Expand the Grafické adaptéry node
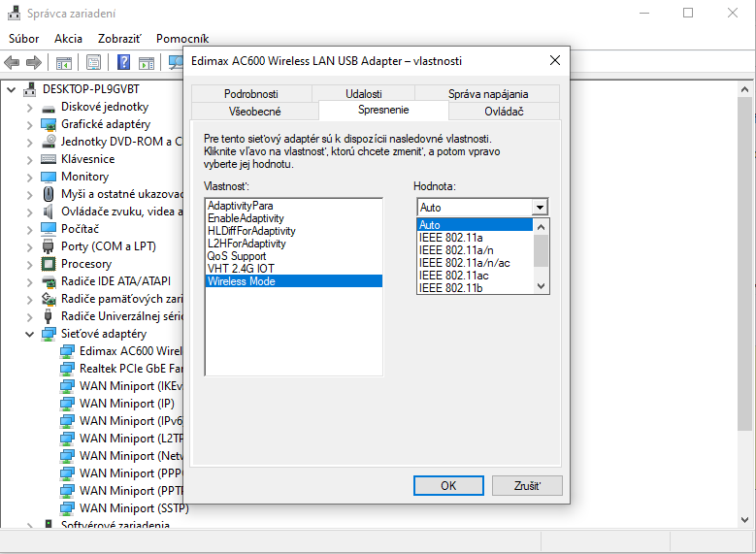 tap(29, 125)
